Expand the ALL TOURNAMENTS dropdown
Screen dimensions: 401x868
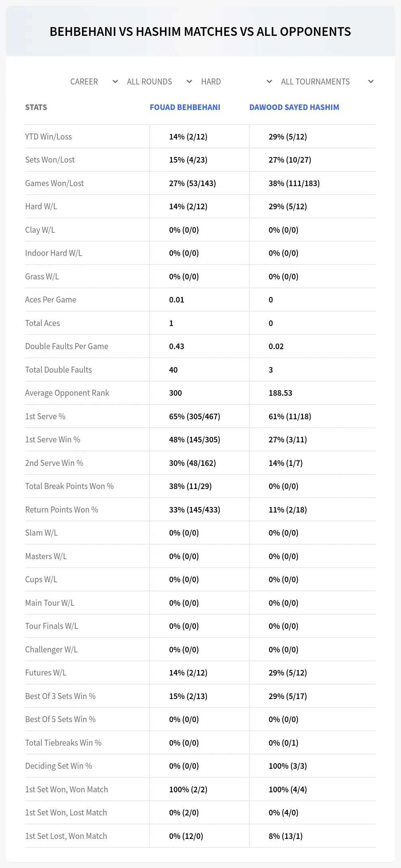(327, 82)
